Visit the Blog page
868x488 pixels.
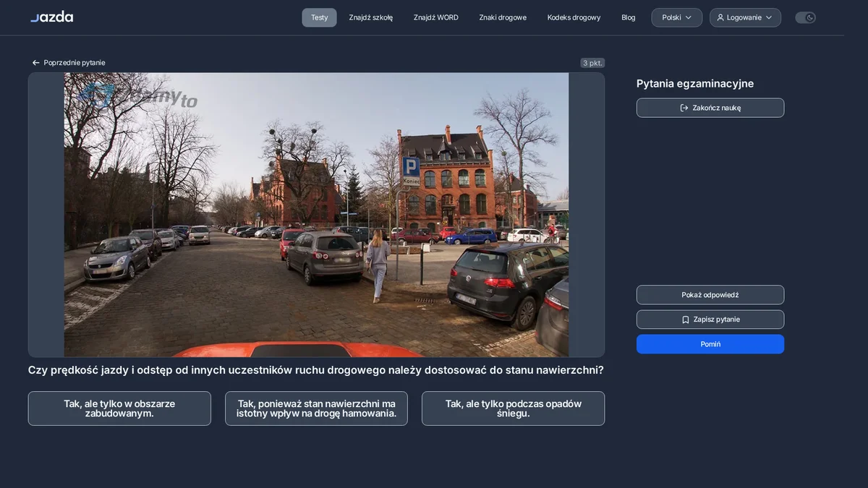pyautogui.click(x=629, y=17)
